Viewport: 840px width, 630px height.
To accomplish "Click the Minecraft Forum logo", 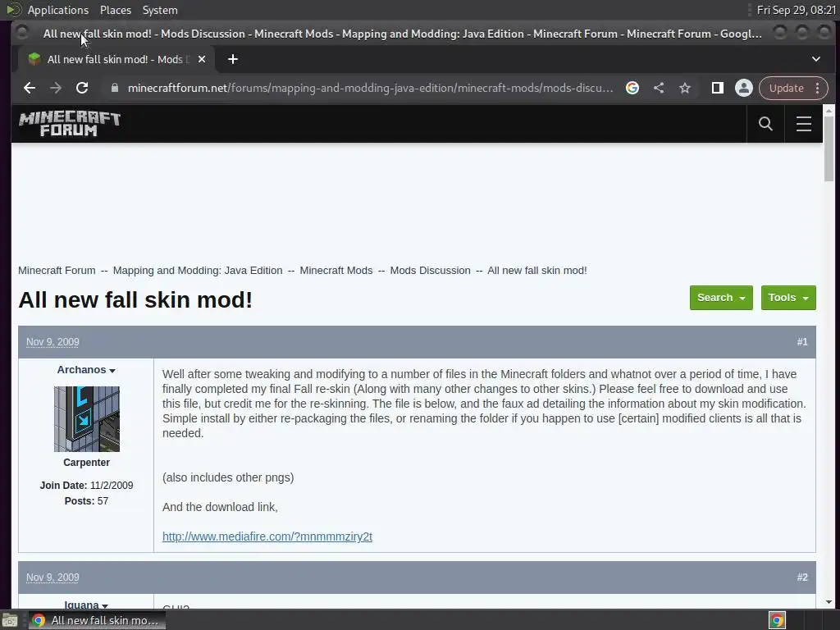I will click(x=70, y=124).
